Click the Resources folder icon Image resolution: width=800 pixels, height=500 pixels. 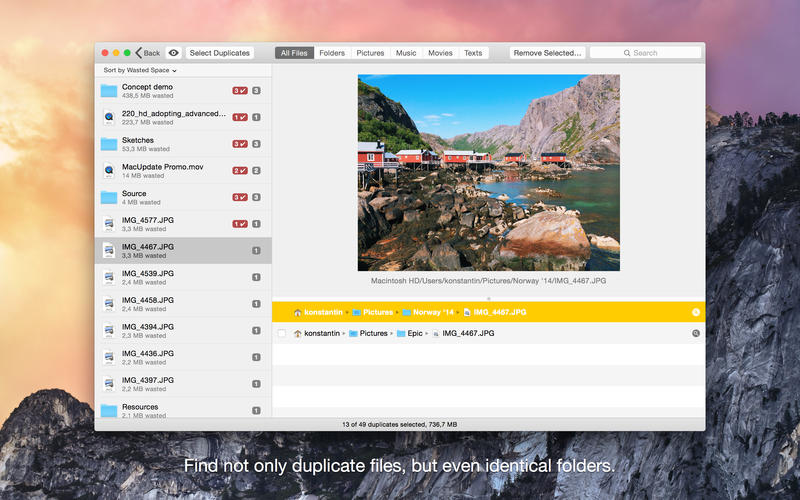click(x=109, y=410)
